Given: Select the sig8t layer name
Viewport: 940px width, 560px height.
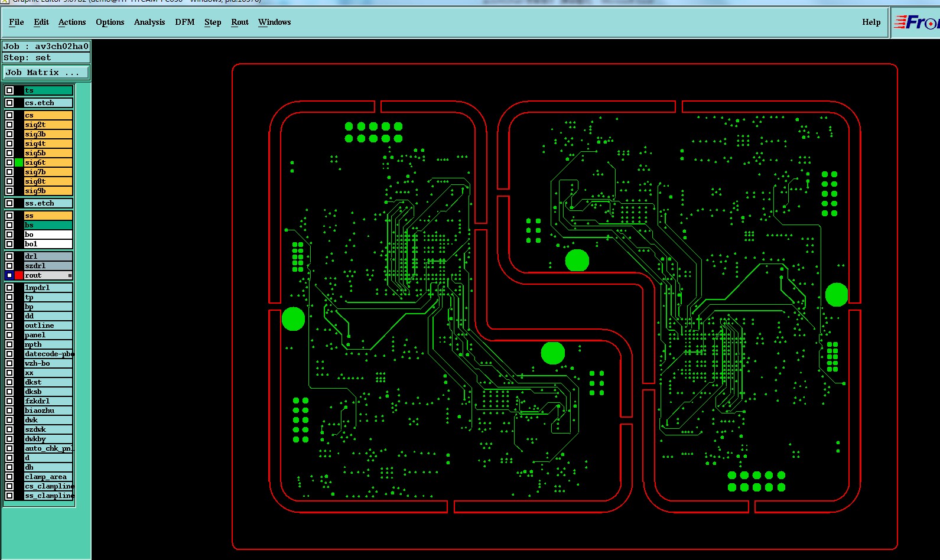Looking at the screenshot, I should click(48, 181).
